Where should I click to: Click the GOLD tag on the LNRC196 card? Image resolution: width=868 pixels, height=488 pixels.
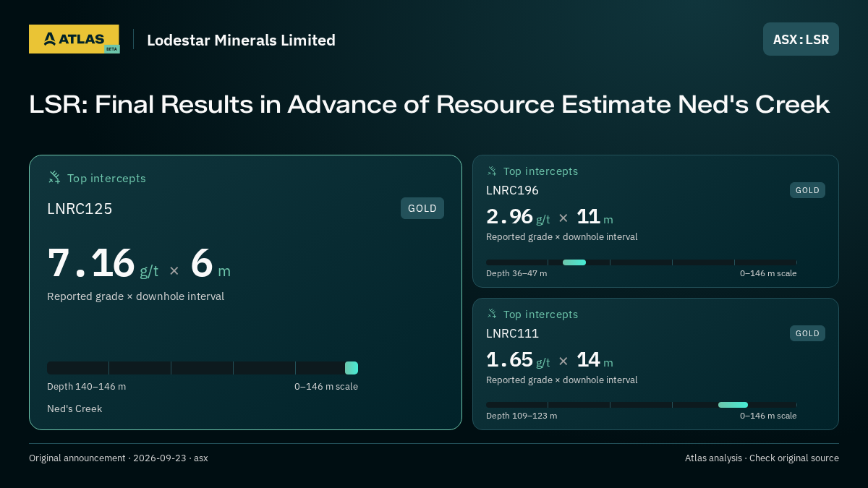(x=807, y=190)
